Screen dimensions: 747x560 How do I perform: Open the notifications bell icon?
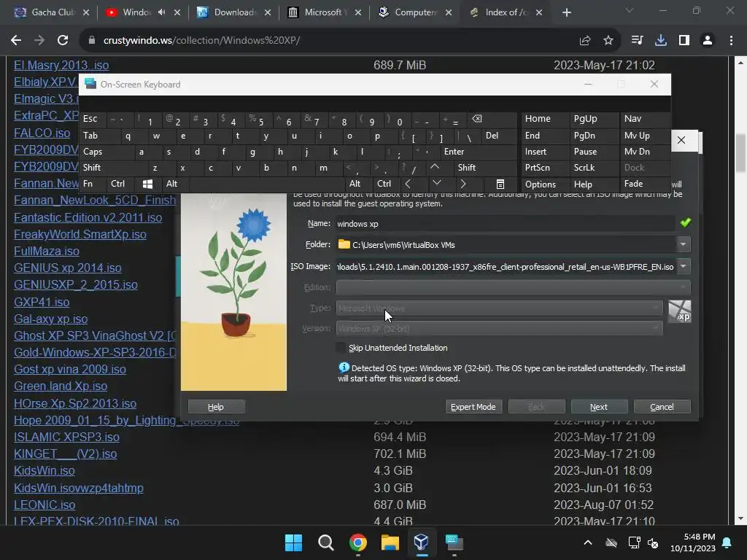pyautogui.click(x=727, y=542)
